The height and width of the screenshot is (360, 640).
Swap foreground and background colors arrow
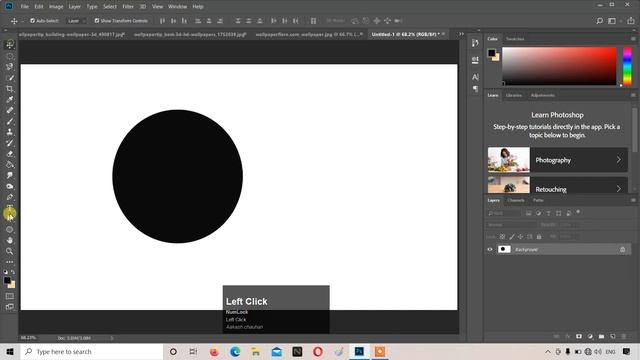(x=13, y=272)
